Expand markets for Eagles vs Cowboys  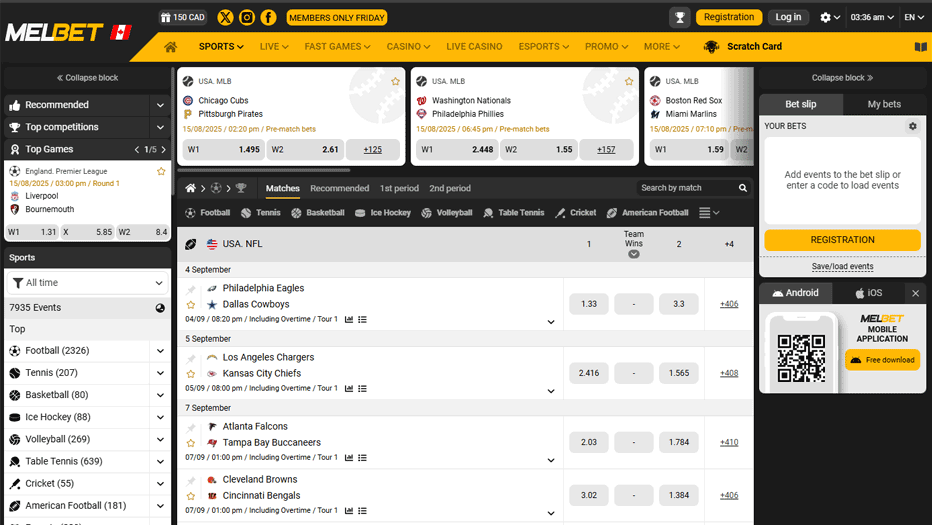(x=551, y=322)
